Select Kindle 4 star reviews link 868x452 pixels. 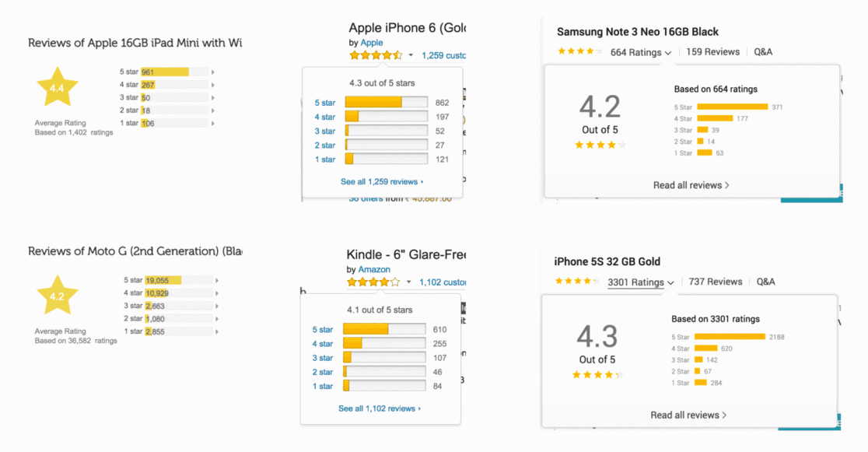pos(322,344)
